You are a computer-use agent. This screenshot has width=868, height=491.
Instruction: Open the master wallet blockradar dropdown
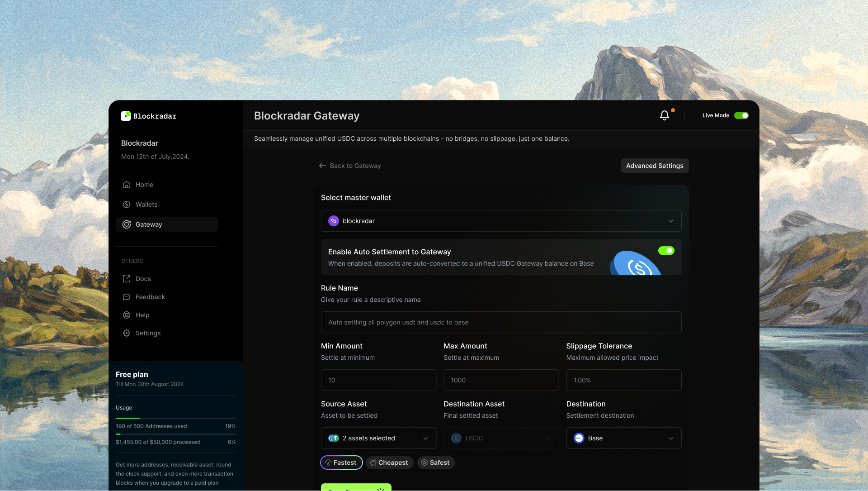(501, 221)
